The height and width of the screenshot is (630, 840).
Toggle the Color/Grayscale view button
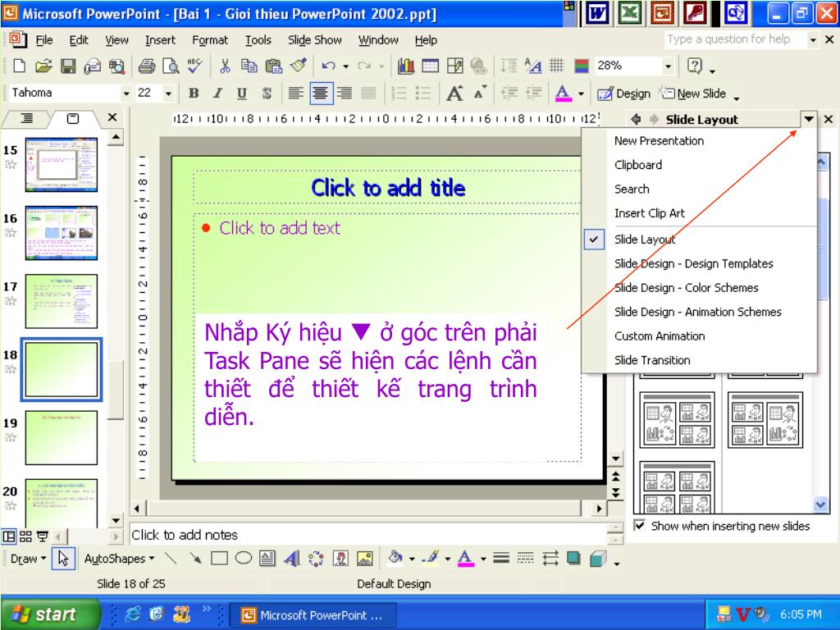pyautogui.click(x=582, y=66)
